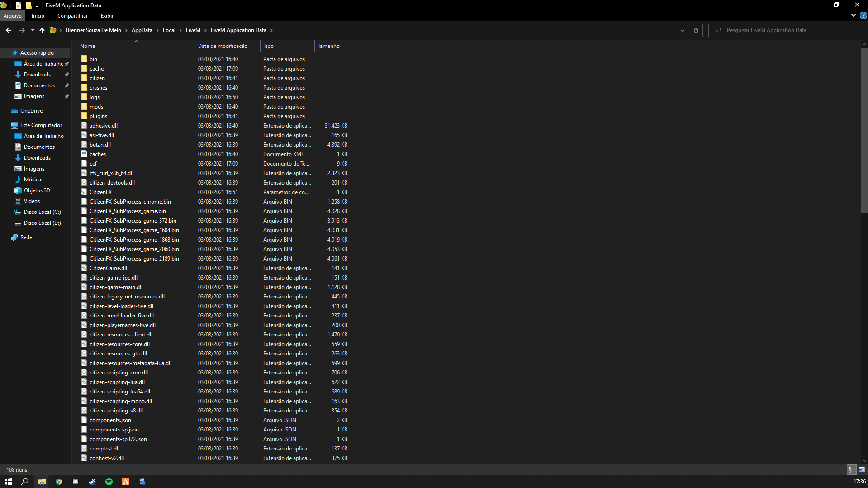Expand the ribbon with the chevron
868x488 pixels.
[853, 16]
